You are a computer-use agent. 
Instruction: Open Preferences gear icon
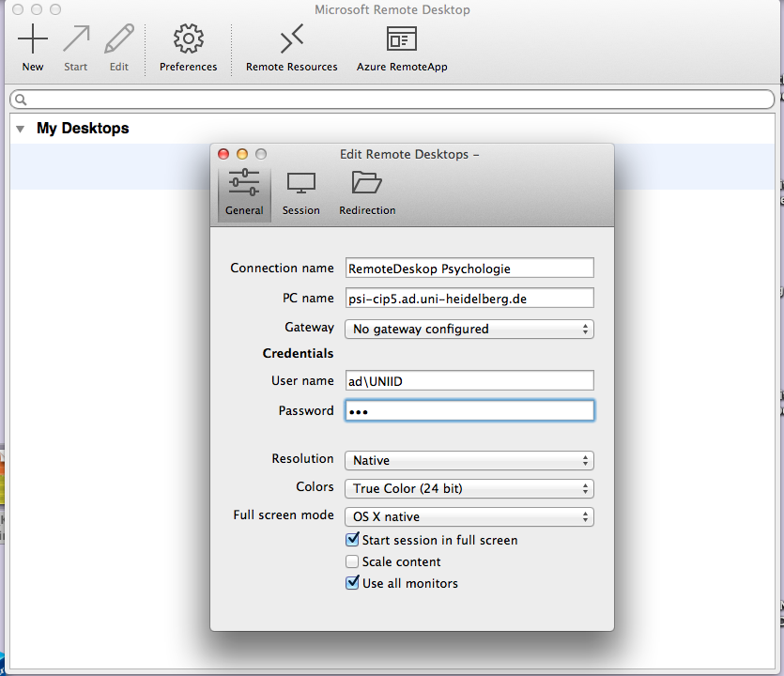[x=189, y=38]
